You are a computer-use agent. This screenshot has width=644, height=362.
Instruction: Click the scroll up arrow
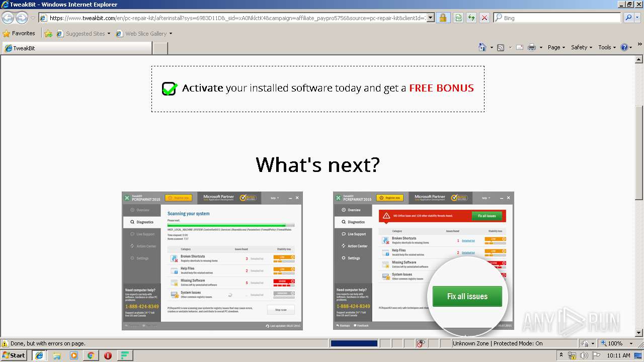[639, 59]
